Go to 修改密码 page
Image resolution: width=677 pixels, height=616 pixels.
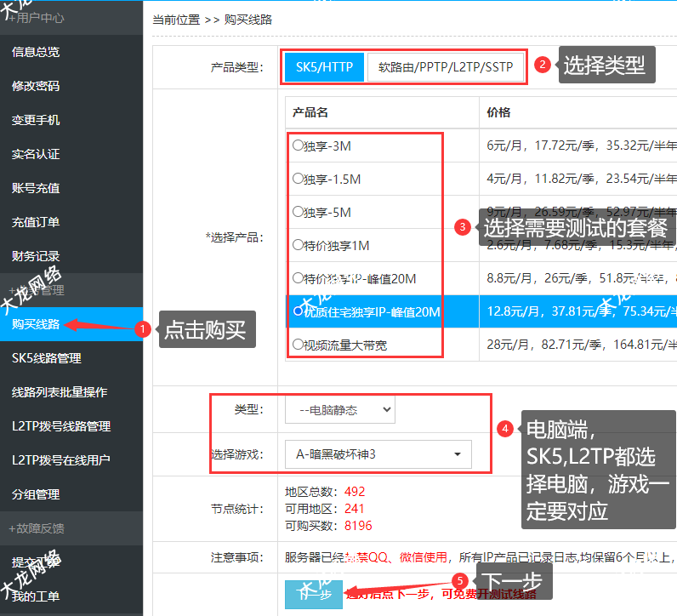click(36, 86)
